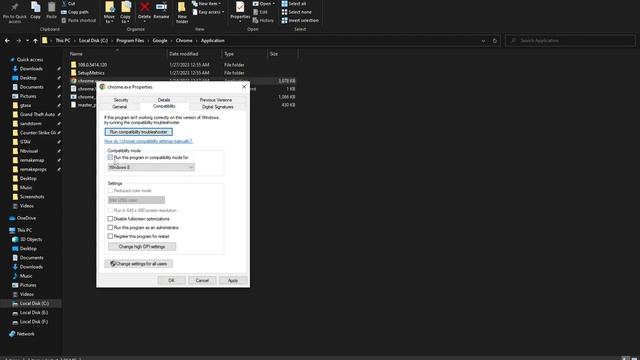Click the History command in ribbon
Screen dimensions: 640x360
(263, 20)
